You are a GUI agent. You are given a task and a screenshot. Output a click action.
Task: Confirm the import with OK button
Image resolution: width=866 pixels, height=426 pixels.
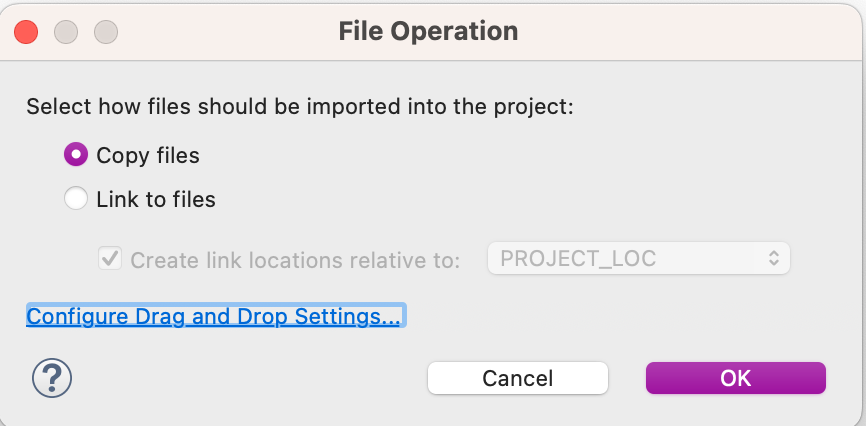click(736, 378)
